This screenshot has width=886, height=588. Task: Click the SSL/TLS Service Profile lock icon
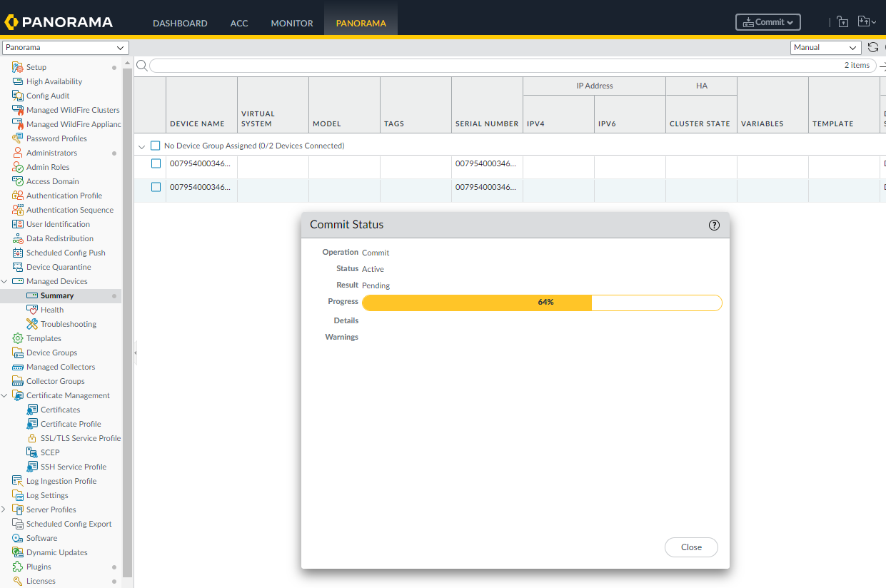coord(32,438)
